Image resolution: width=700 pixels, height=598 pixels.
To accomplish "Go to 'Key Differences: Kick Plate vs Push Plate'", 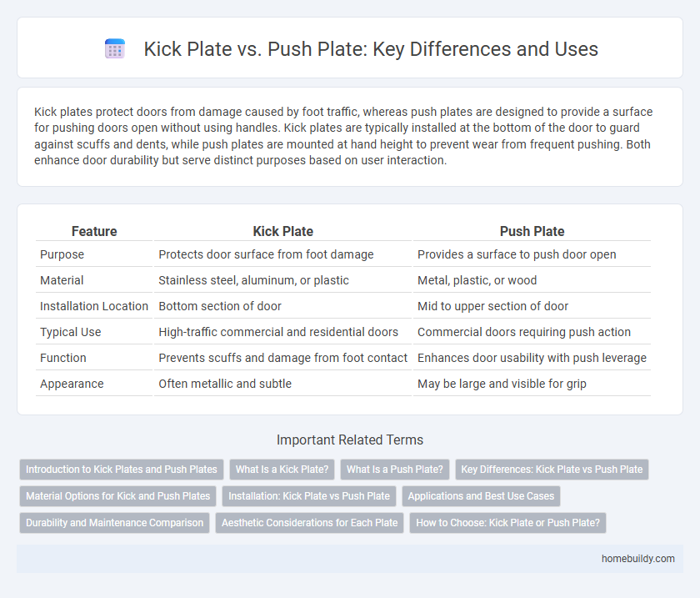I will 552,470.
